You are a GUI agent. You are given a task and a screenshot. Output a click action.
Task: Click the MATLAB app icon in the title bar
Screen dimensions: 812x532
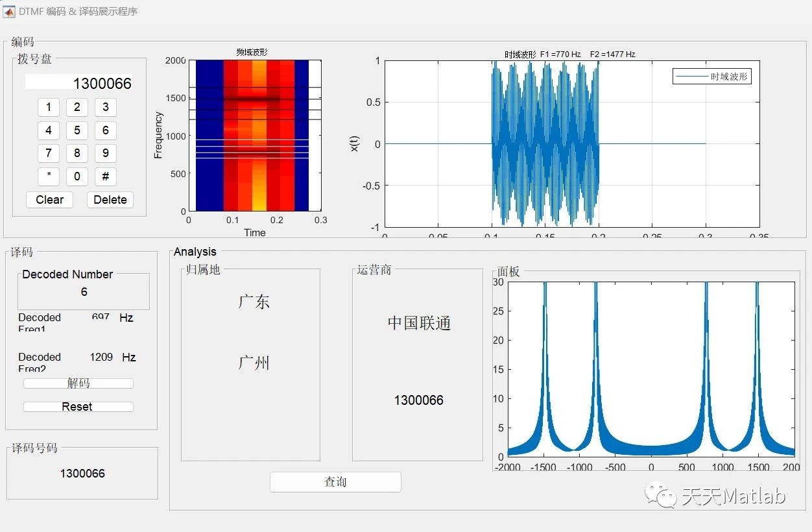point(8,11)
